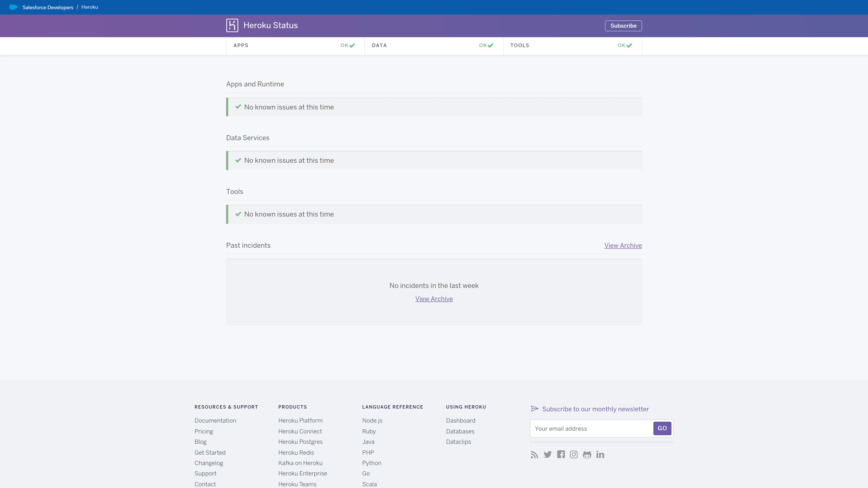Click the Salesforce cloud logo in top bar
This screenshot has height=488, width=868.
click(x=13, y=7)
